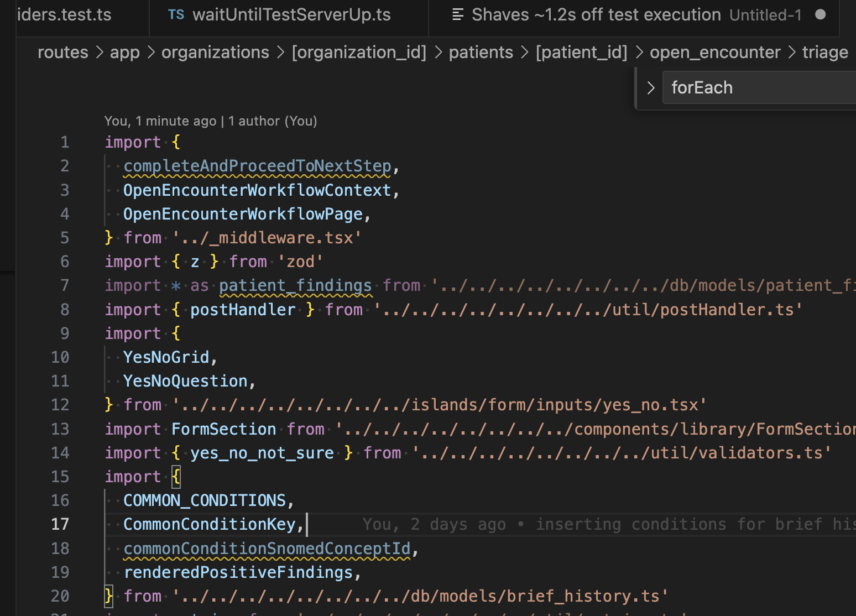Click the 'zod' import string
856x616 pixels.
tap(300, 262)
